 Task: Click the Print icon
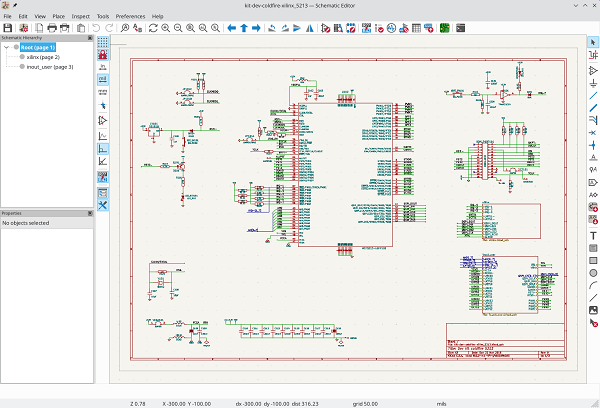52,28
